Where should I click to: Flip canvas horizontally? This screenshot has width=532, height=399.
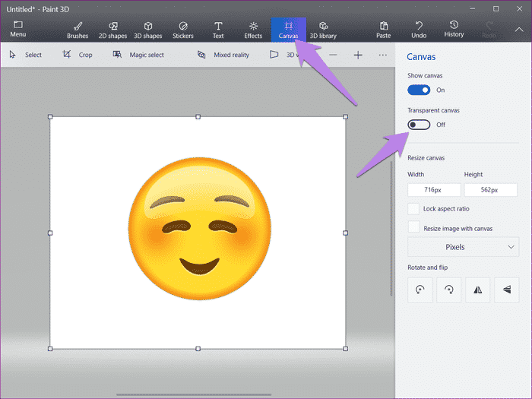(x=478, y=290)
